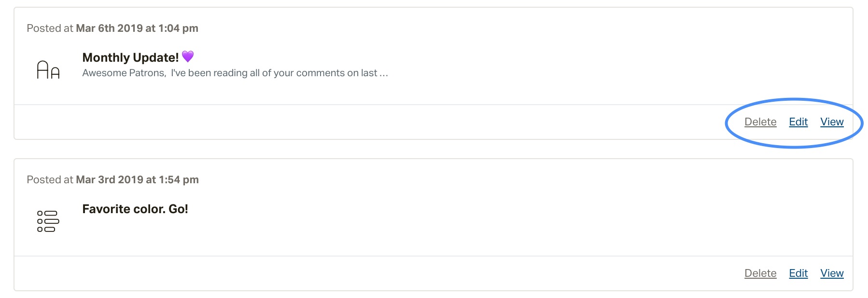Click the blue oval highlight's left edge
Image resolution: width=868 pixels, height=298 pixels.
click(727, 123)
